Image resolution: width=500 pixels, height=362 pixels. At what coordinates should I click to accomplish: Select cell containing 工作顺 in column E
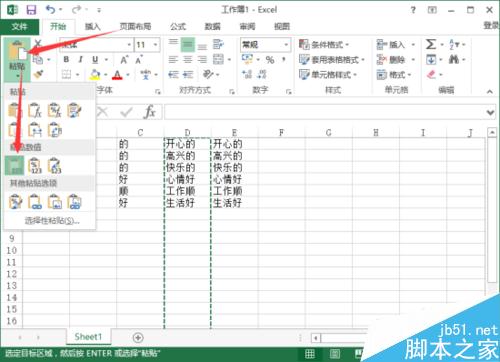(234, 191)
